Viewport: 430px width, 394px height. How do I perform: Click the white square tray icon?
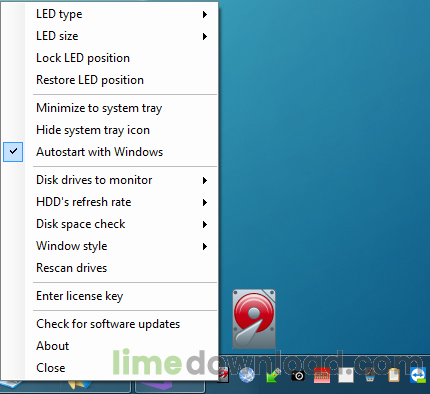coord(346,375)
